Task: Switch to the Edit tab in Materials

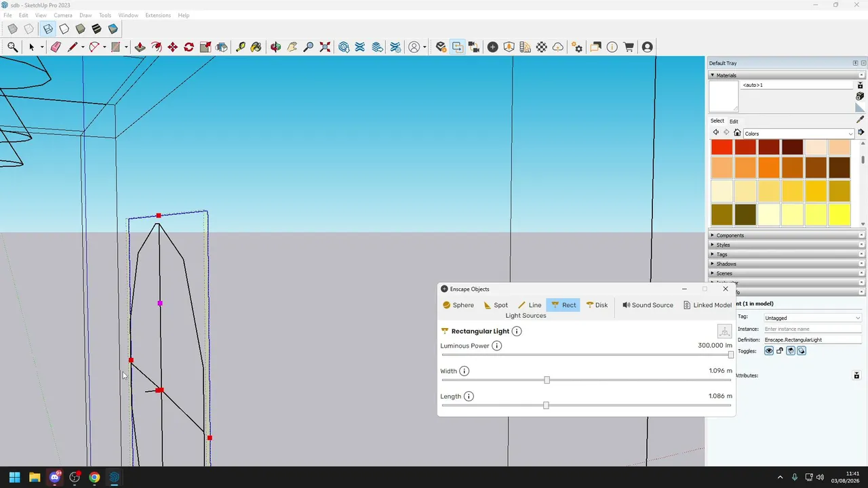Action: tap(734, 121)
